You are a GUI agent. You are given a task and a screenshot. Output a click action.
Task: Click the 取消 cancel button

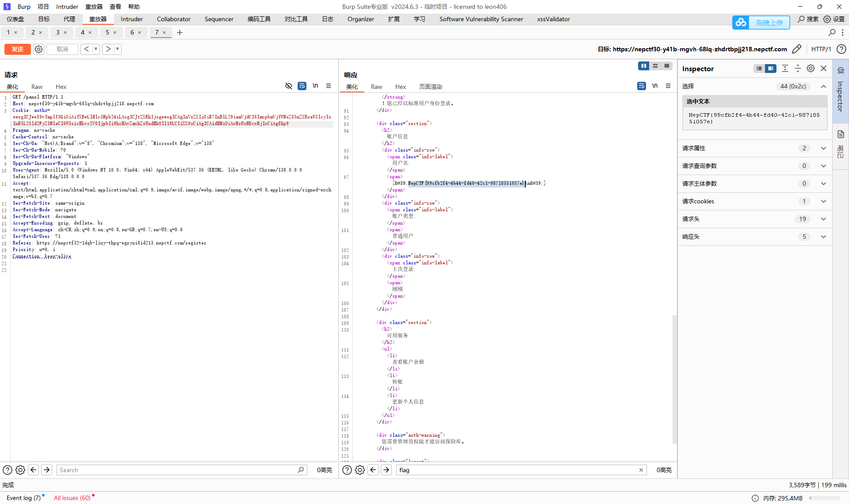point(62,49)
